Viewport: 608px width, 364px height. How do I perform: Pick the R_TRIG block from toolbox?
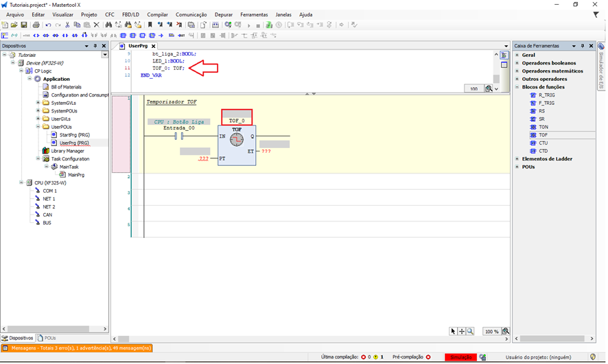tap(546, 95)
